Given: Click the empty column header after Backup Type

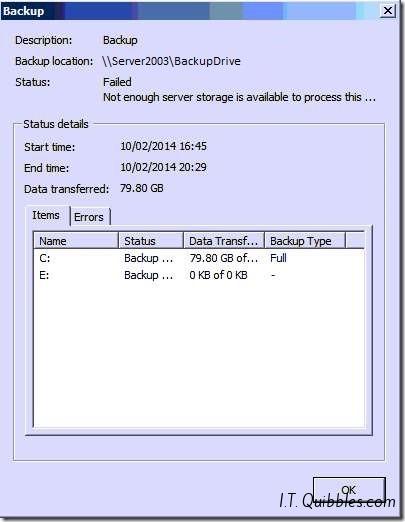Looking at the screenshot, I should (x=355, y=241).
